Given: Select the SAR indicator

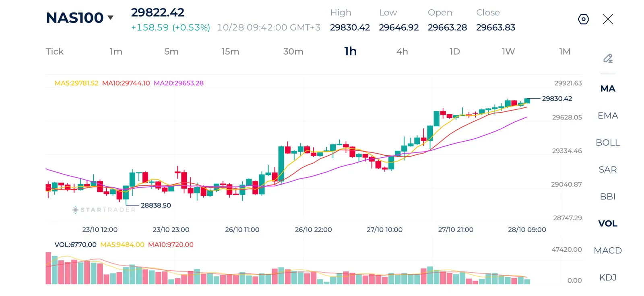Looking at the screenshot, I should (x=608, y=170).
